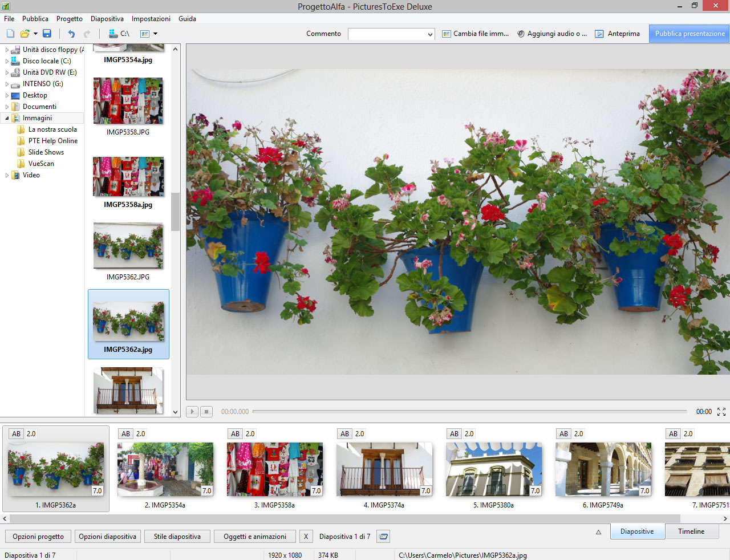Image resolution: width=730 pixels, height=560 pixels.
Task: Click the Pubblica presentazione button
Action: tap(690, 34)
